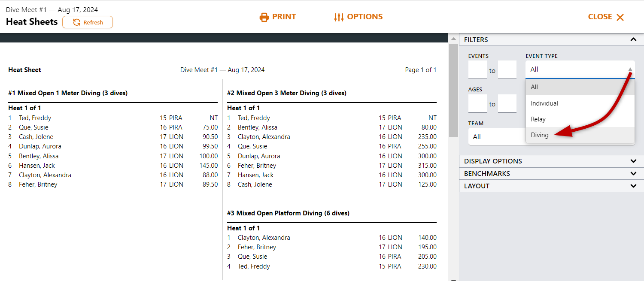
Task: Click the Ages minimum field
Action: 477,104
